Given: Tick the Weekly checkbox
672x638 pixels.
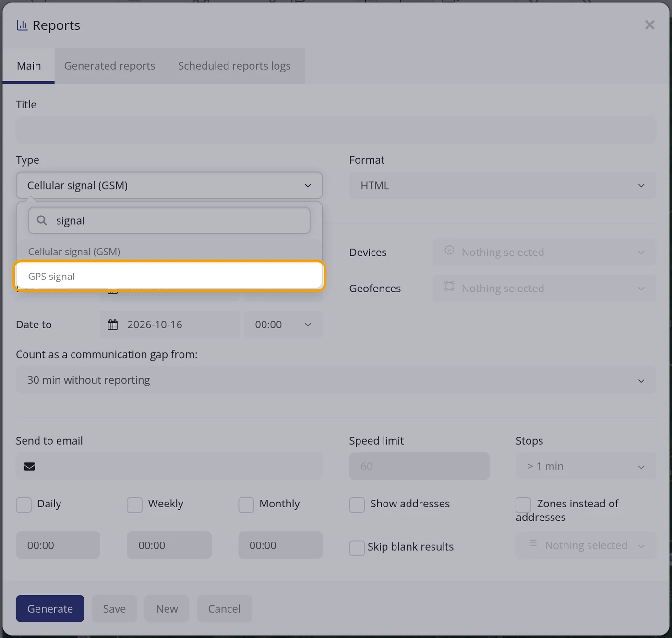Looking at the screenshot, I should tap(134, 505).
